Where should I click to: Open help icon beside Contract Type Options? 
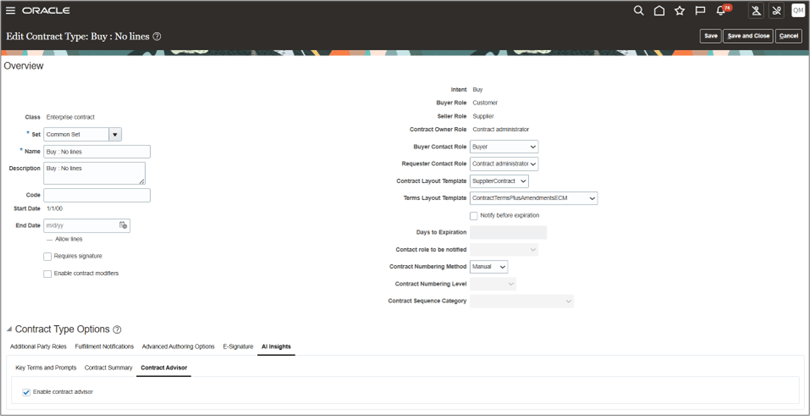pyautogui.click(x=117, y=330)
